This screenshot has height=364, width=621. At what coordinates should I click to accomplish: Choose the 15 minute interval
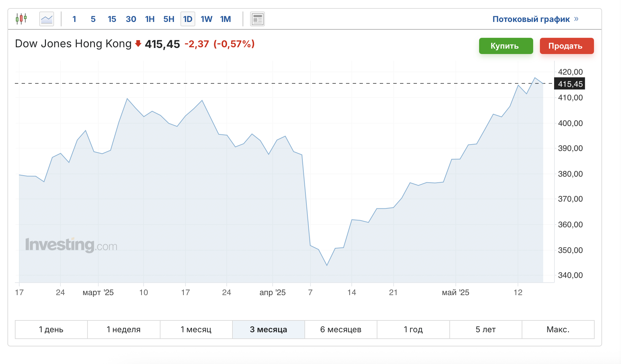(112, 19)
